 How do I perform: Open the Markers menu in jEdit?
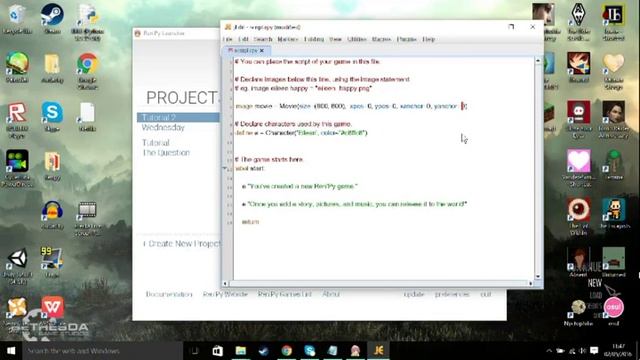[x=288, y=39]
